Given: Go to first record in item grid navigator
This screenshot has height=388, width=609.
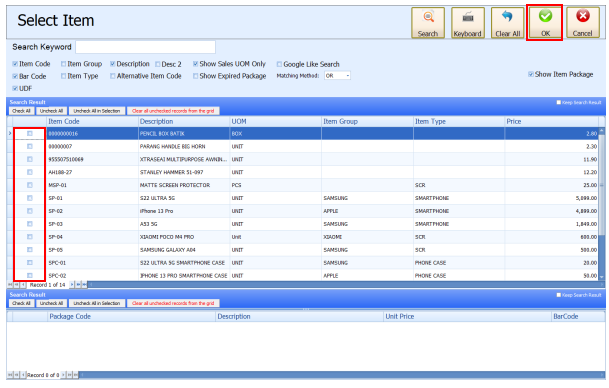Looking at the screenshot, I should click(x=10, y=285).
